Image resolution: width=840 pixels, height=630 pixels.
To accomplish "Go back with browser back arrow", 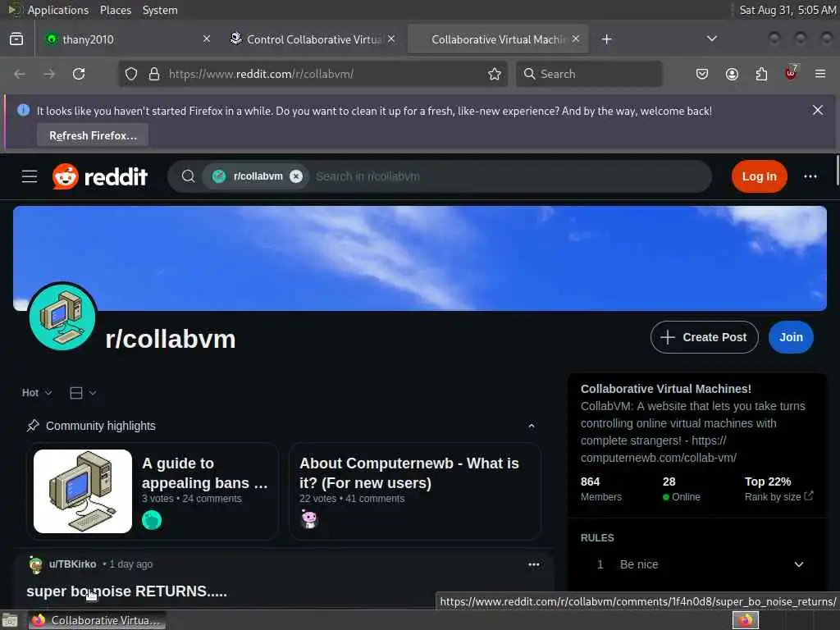I will (20, 74).
